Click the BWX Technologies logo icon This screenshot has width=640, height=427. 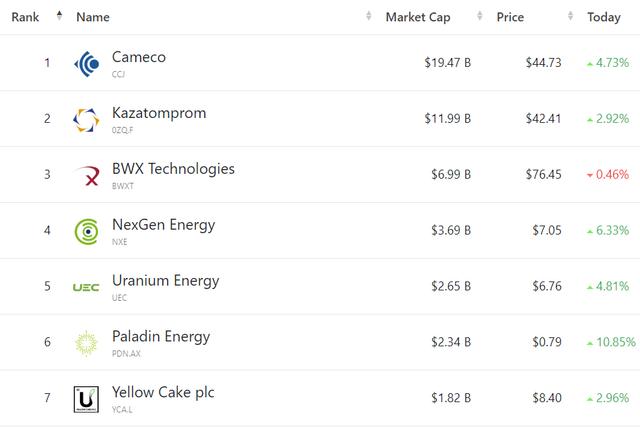coord(87,176)
